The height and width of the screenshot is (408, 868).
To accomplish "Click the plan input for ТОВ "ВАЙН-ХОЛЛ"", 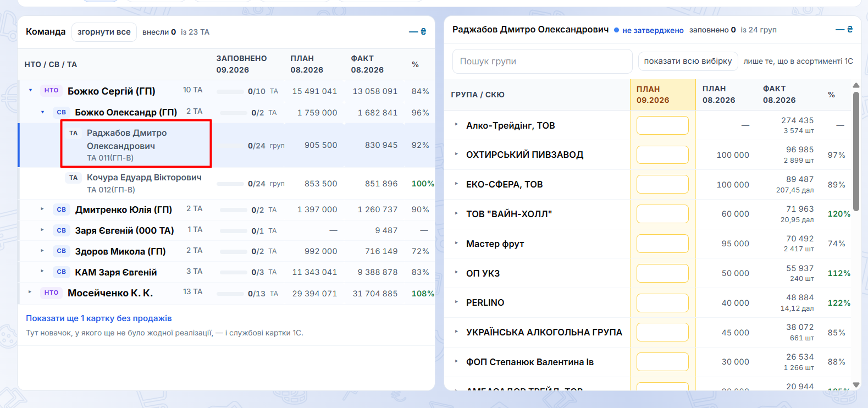I will coord(662,214).
